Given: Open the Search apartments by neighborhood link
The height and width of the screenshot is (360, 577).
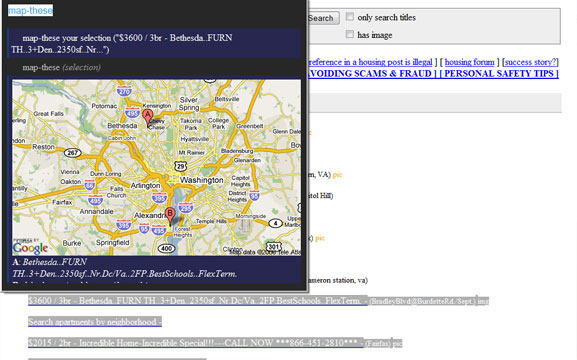Looking at the screenshot, I should pyautogui.click(x=95, y=322).
